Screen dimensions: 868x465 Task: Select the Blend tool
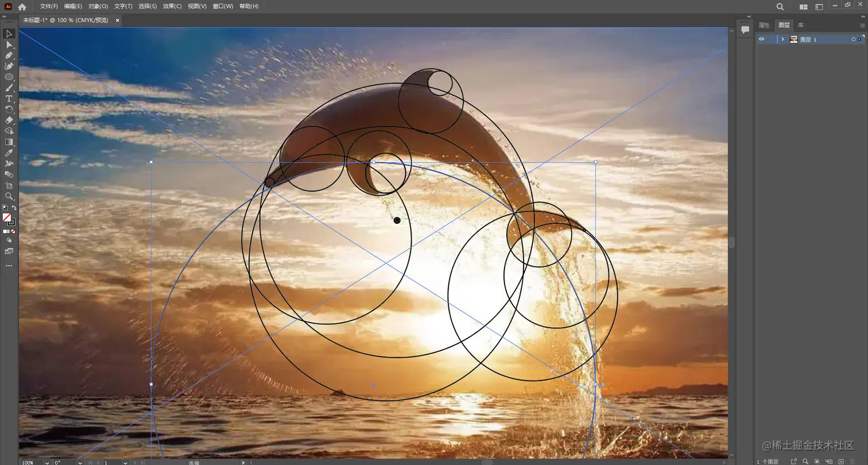click(9, 175)
